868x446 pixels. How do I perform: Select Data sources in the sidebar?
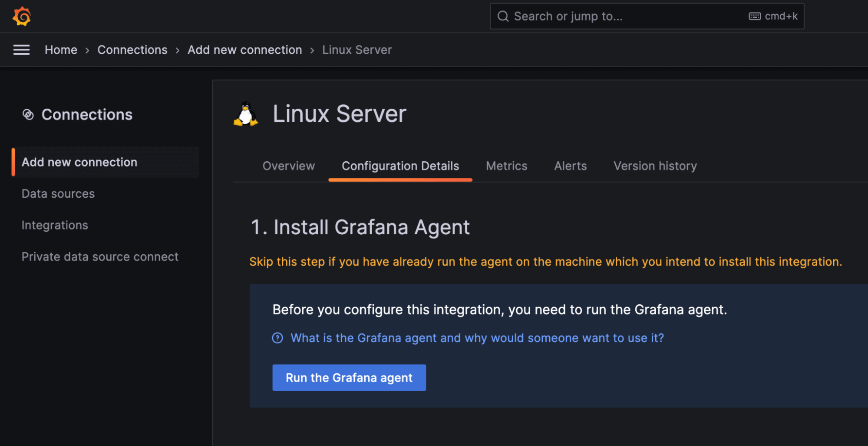click(58, 193)
